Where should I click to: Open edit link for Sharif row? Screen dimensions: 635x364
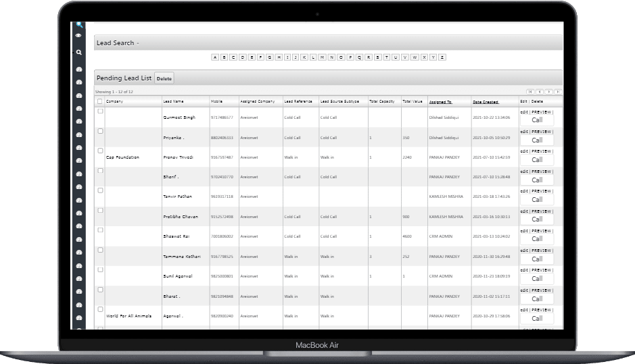pyautogui.click(x=524, y=172)
